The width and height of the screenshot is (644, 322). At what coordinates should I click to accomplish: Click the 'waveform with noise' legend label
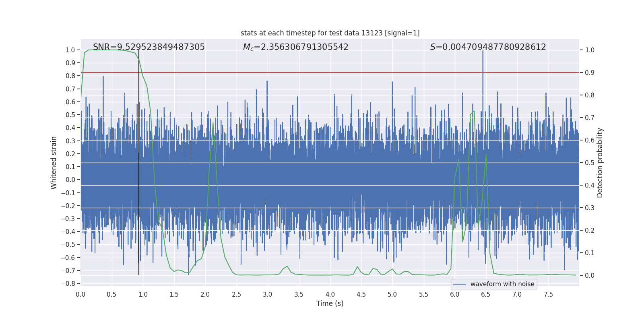tap(502, 284)
